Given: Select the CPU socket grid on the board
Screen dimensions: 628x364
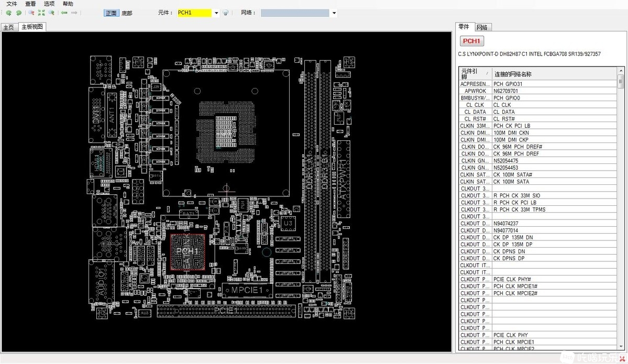Looking at the screenshot, I should pyautogui.click(x=227, y=133).
